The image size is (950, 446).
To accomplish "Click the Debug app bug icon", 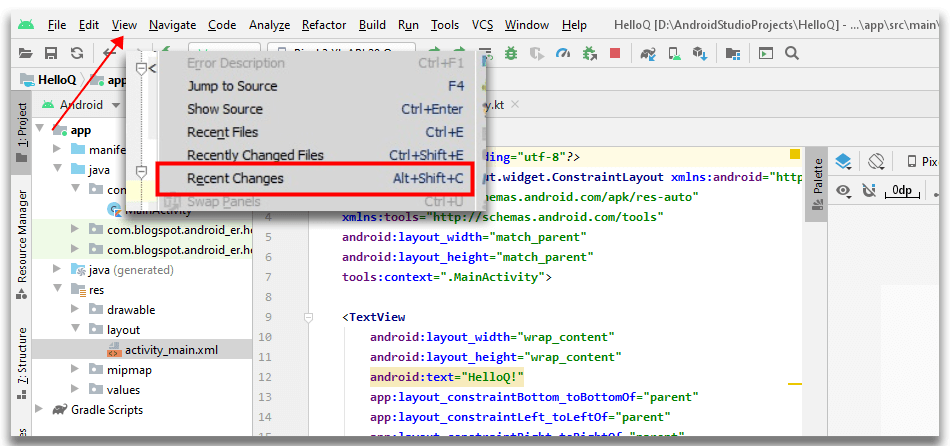I will coord(511,53).
